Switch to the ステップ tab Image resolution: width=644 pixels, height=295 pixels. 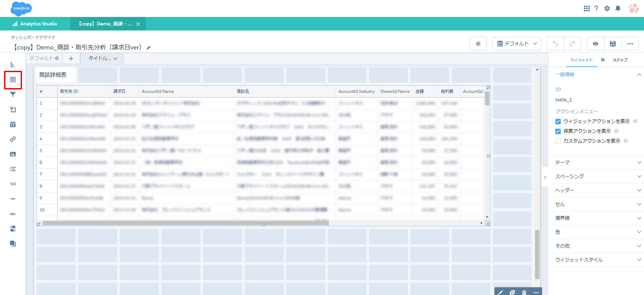[620, 60]
